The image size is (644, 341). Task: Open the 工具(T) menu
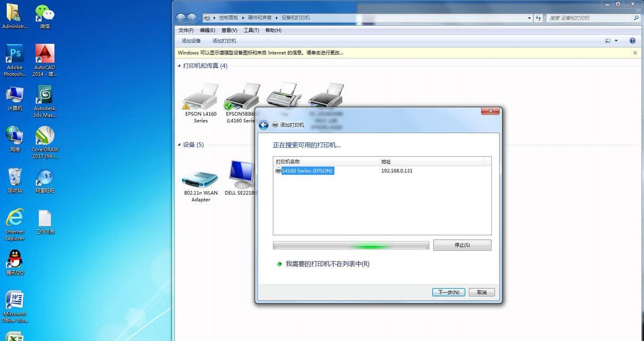click(251, 30)
